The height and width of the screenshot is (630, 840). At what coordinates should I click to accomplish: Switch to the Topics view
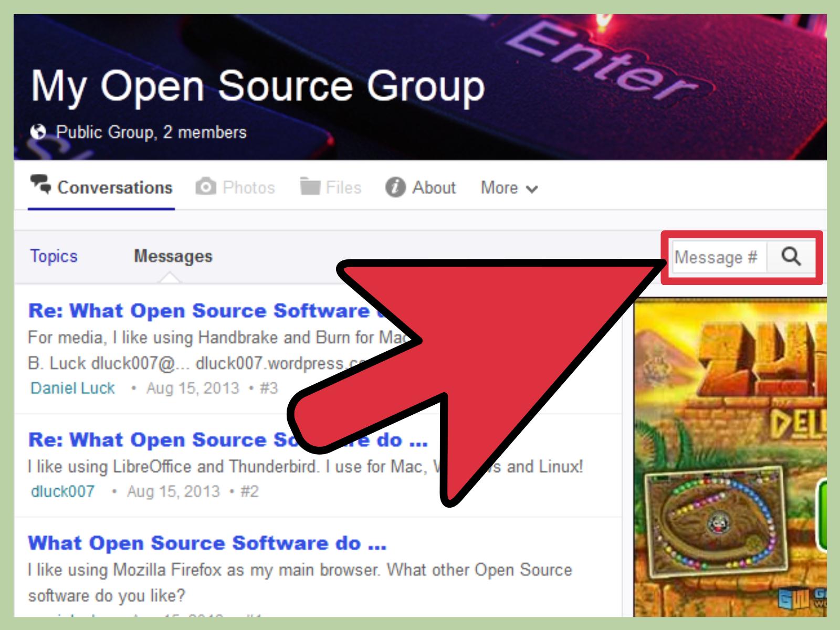click(54, 256)
